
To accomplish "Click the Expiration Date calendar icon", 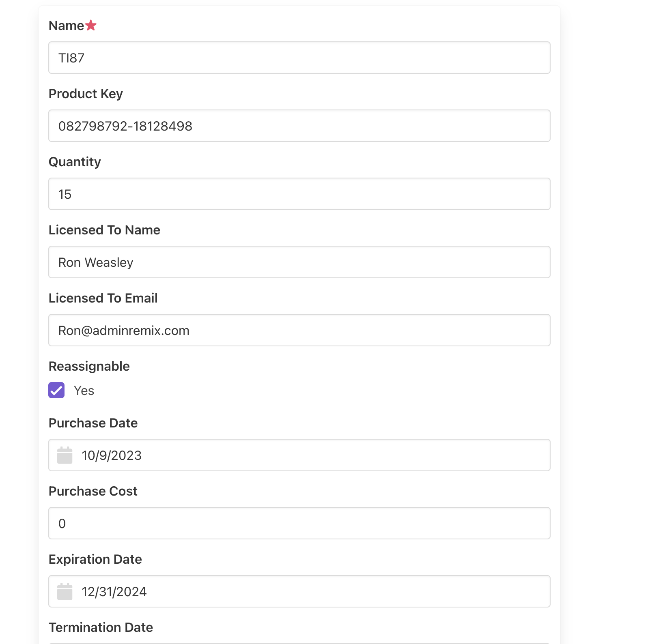I will (65, 591).
